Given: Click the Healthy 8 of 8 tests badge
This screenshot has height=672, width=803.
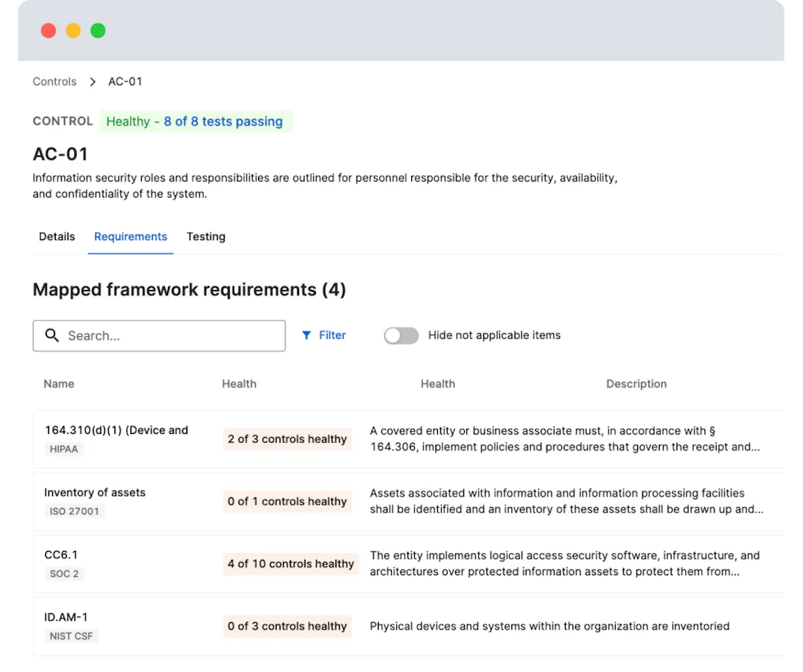Looking at the screenshot, I should (x=196, y=121).
